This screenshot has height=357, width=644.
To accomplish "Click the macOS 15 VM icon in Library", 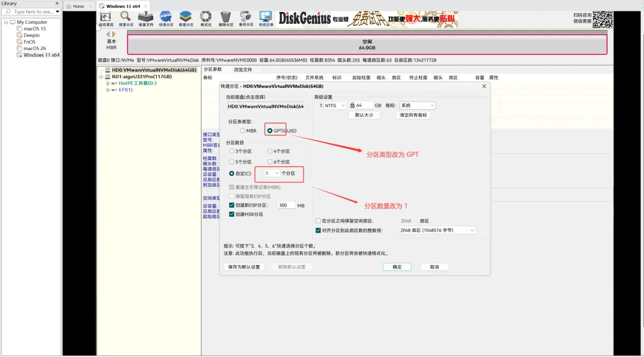I will [19, 29].
